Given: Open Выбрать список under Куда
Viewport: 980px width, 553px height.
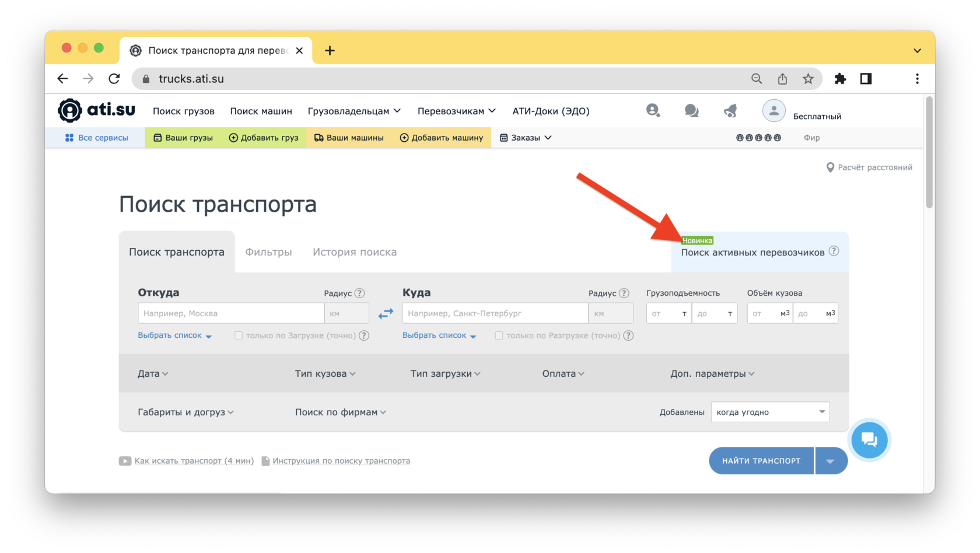Looking at the screenshot, I should tap(439, 335).
